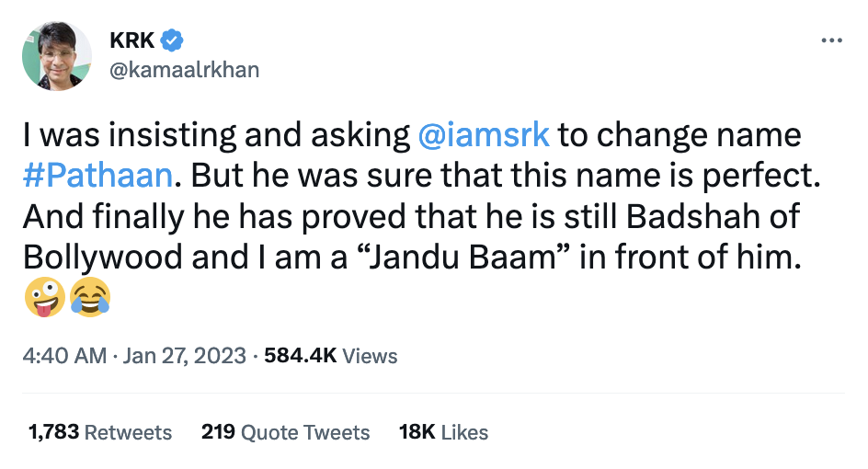Open the 219 Quote Tweets list
Screen dimensions: 868x469
click(285, 432)
